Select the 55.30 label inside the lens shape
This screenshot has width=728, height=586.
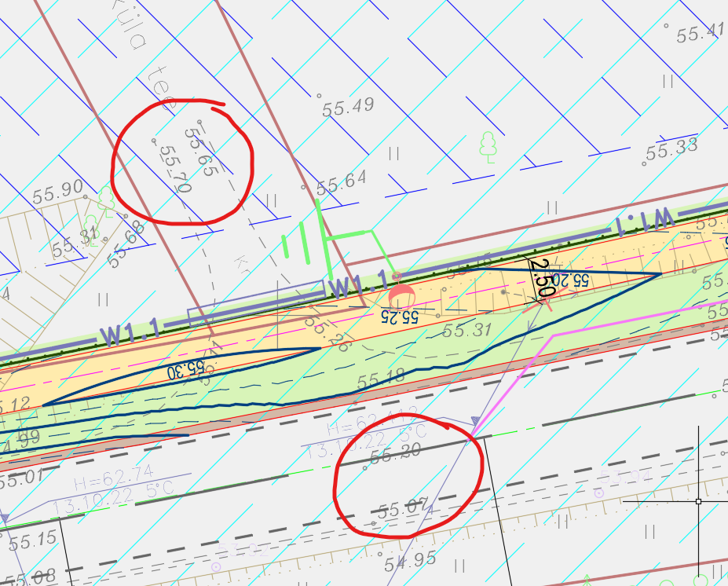(185, 371)
